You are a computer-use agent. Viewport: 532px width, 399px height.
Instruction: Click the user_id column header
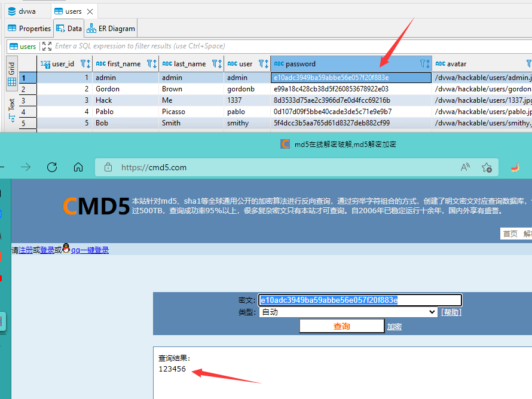(x=65, y=64)
